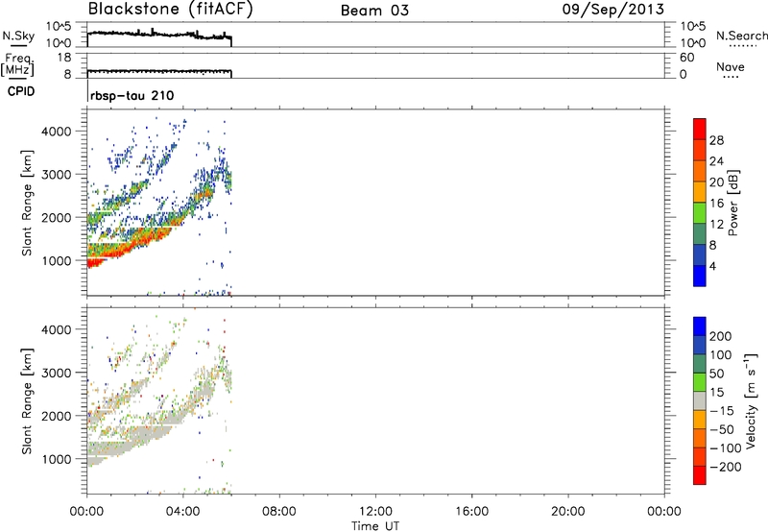Click the date "09/Sep/2013"

612,10
